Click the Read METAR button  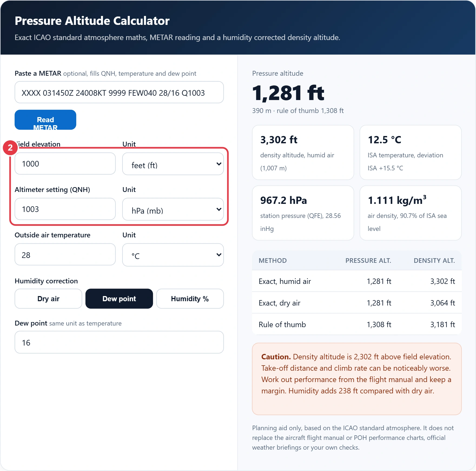coord(45,120)
